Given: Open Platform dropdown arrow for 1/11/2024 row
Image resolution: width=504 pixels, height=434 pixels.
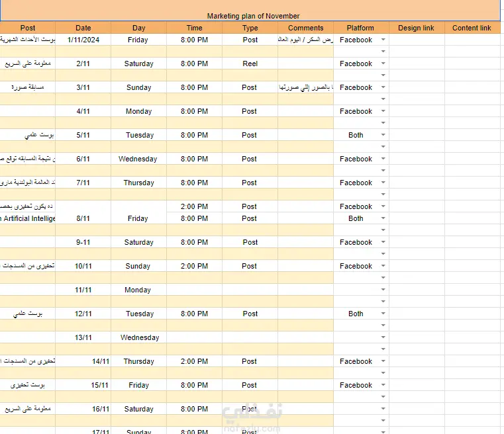Looking at the screenshot, I should click(x=383, y=40).
